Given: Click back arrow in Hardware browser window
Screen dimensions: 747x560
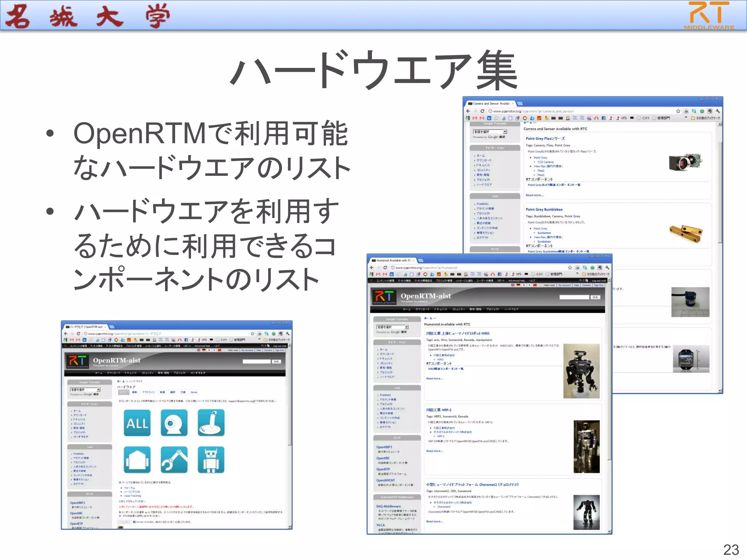Looking at the screenshot, I should (66, 334).
